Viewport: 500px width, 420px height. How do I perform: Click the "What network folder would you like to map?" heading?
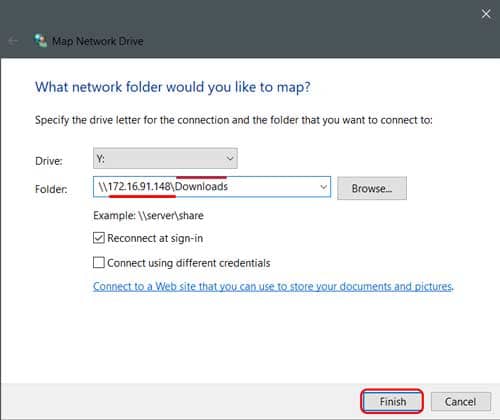pos(173,87)
